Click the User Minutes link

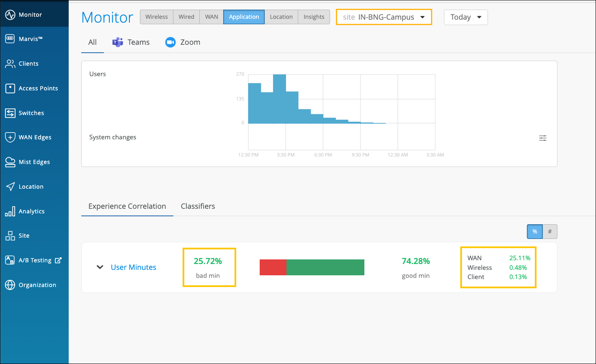133,267
